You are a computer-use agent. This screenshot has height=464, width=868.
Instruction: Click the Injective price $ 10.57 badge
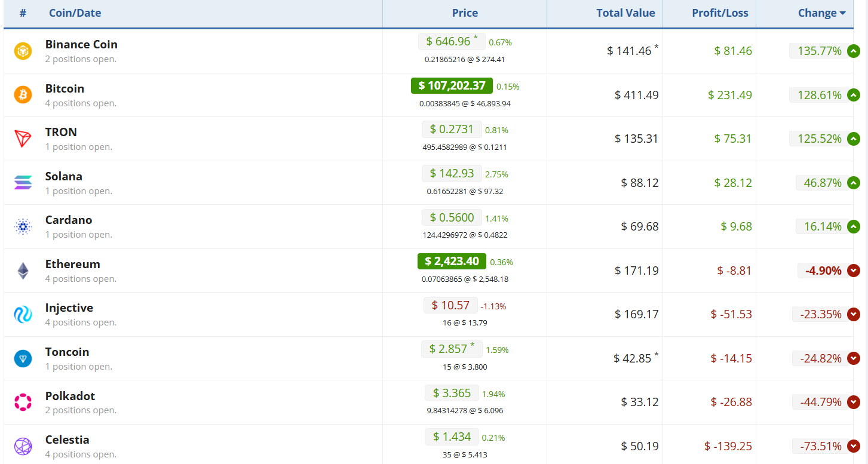click(450, 305)
